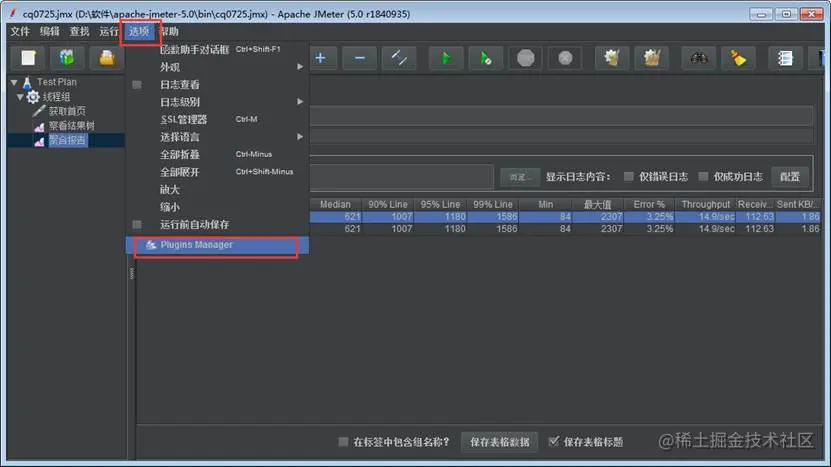
Task: Enable the 仅成功日志 checkbox
Action: [703, 177]
